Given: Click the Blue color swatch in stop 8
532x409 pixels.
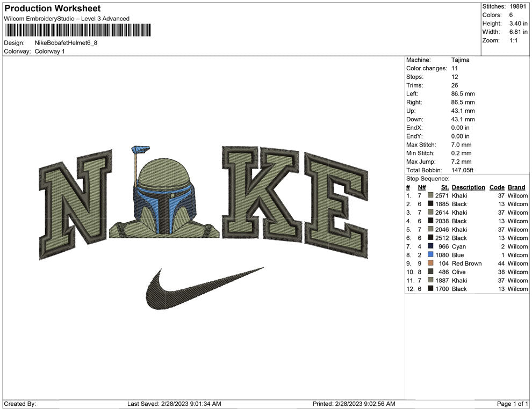Looking at the screenshot, I should 430,254.
